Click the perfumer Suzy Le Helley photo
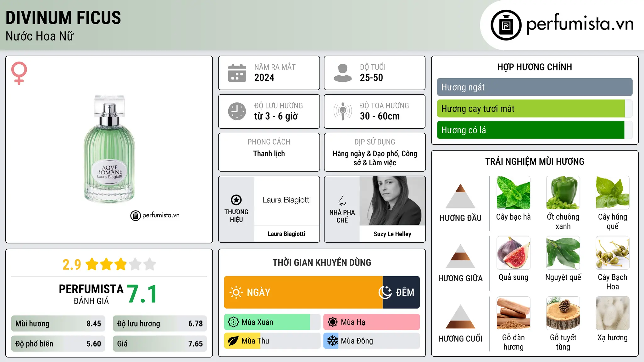Screen dimensions: 644x362 (x=392, y=200)
